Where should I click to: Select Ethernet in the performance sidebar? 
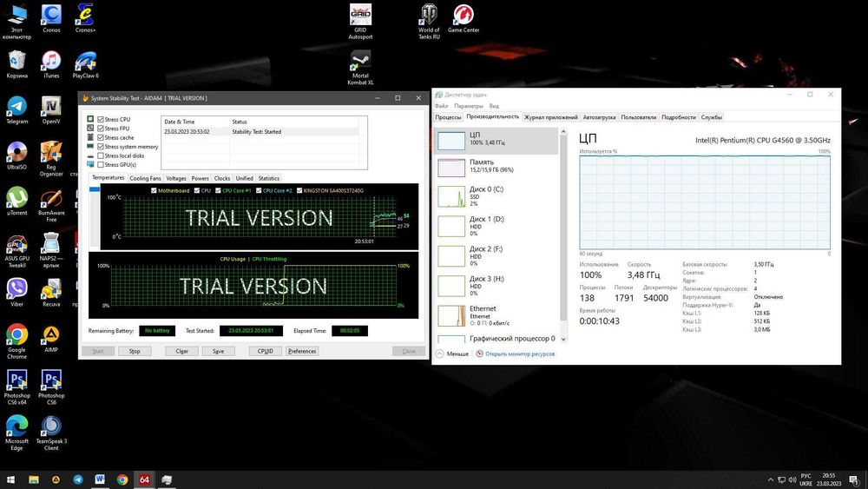click(497, 315)
